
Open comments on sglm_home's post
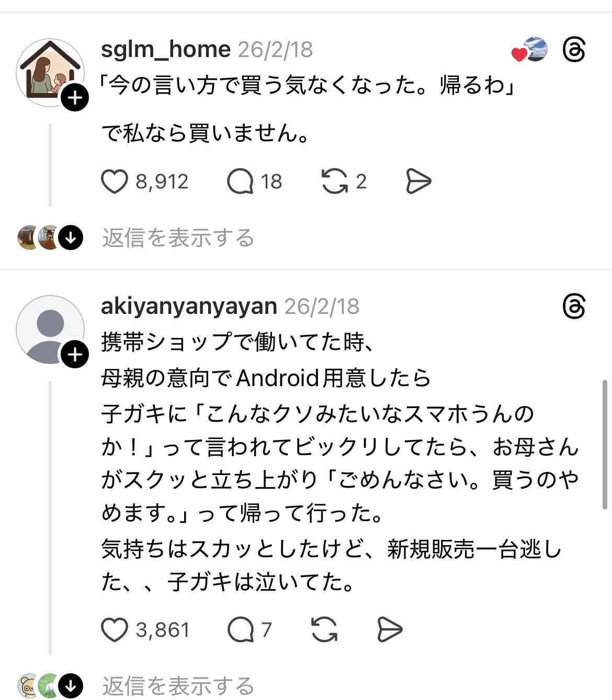coord(241,180)
